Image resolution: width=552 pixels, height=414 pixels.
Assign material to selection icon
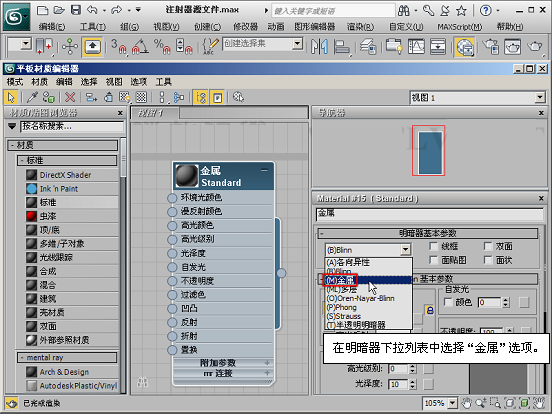48,97
